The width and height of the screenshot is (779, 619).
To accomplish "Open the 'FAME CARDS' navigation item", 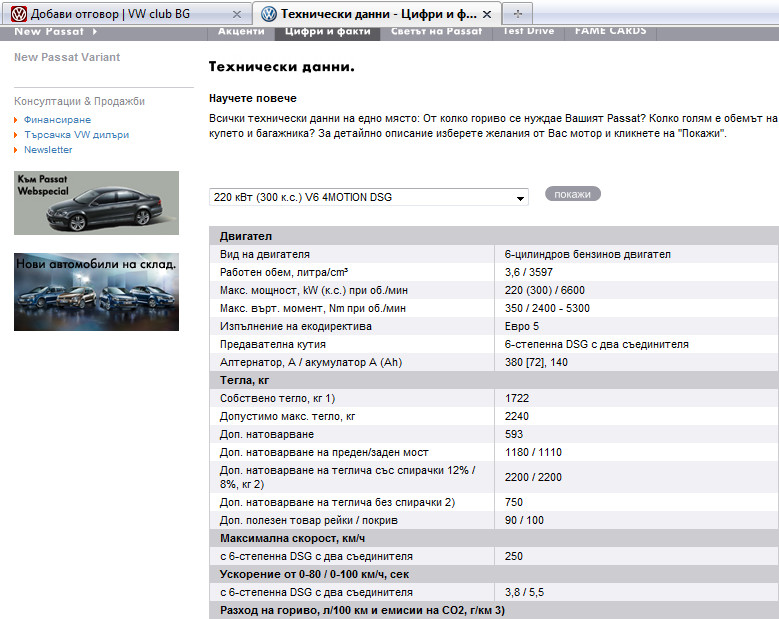I will pyautogui.click(x=610, y=32).
